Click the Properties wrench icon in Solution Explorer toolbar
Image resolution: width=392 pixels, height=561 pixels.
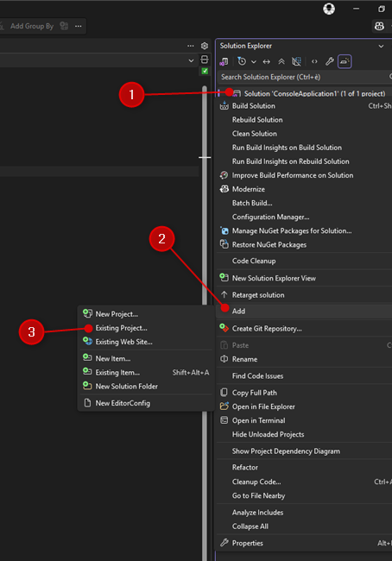[329, 61]
